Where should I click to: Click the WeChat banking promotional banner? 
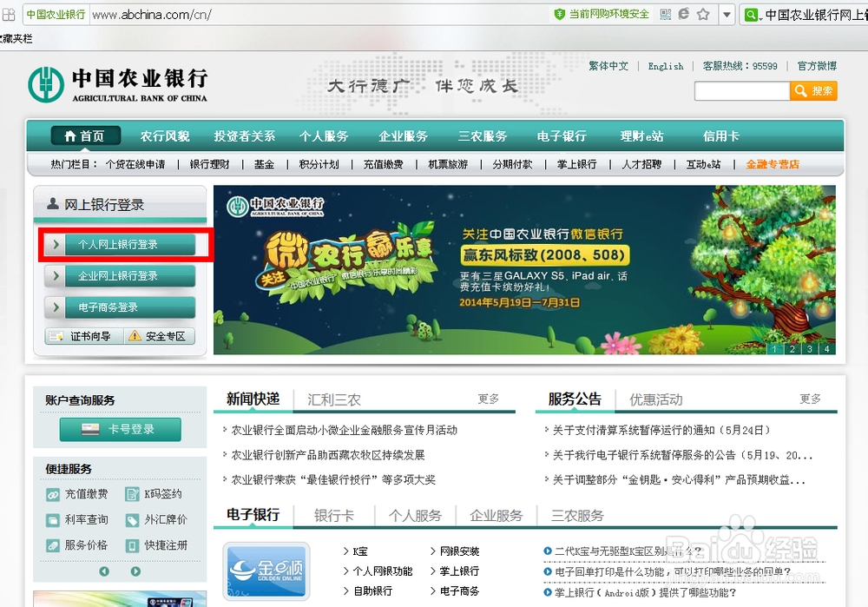click(524, 270)
